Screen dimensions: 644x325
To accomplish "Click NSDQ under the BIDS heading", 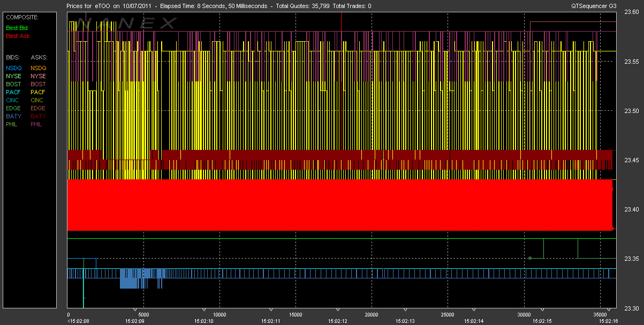I will [14, 68].
